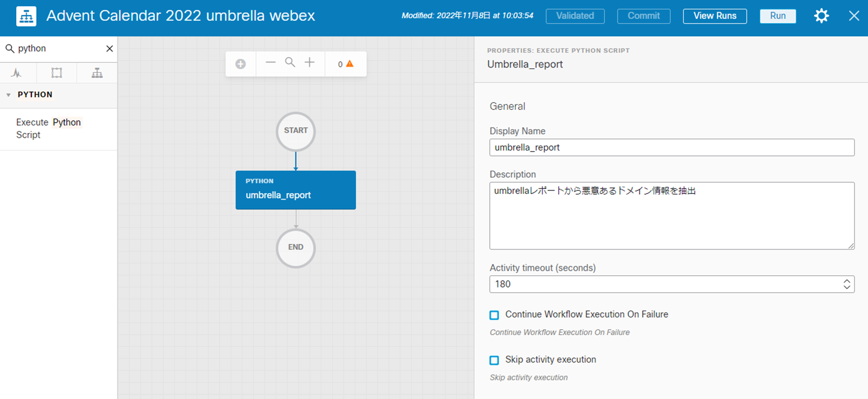Focus the Activity timeout field
868x399 pixels.
click(x=672, y=284)
